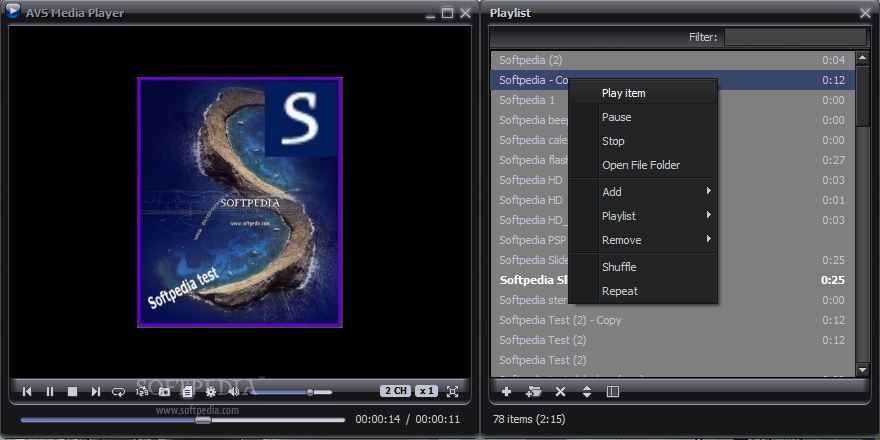Stop playback with the square button
The width and height of the screenshot is (880, 440).
pyautogui.click(x=73, y=392)
